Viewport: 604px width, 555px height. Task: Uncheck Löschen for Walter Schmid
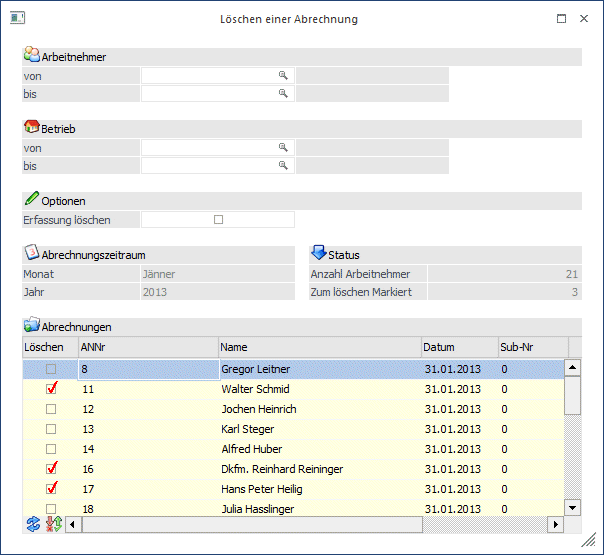point(52,389)
